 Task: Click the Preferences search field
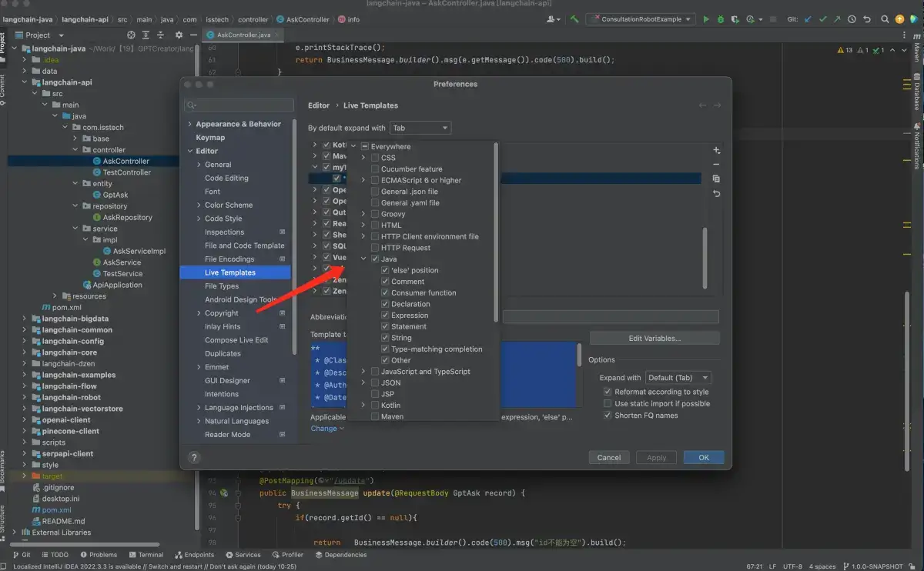(240, 105)
